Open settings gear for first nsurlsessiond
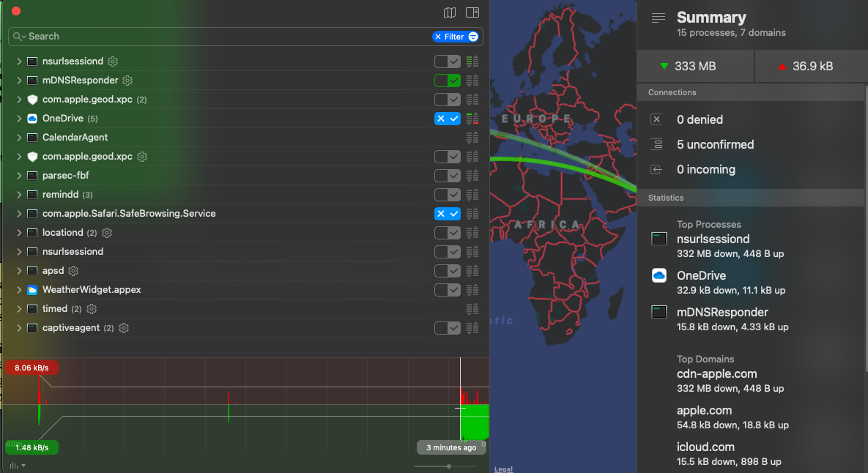This screenshot has height=473, width=868. 113,62
